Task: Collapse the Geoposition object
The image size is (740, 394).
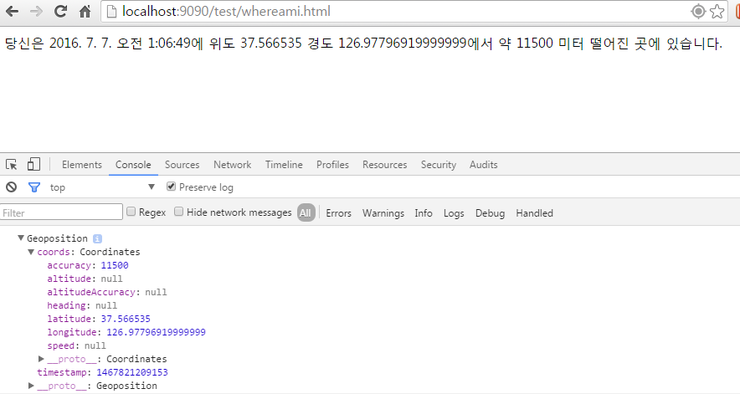Action: pos(21,238)
